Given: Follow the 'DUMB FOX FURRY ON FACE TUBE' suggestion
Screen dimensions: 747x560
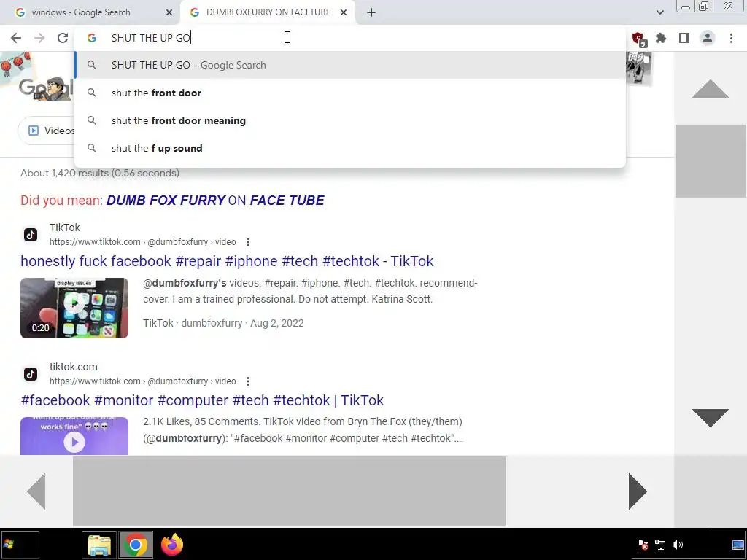Looking at the screenshot, I should click(215, 201).
